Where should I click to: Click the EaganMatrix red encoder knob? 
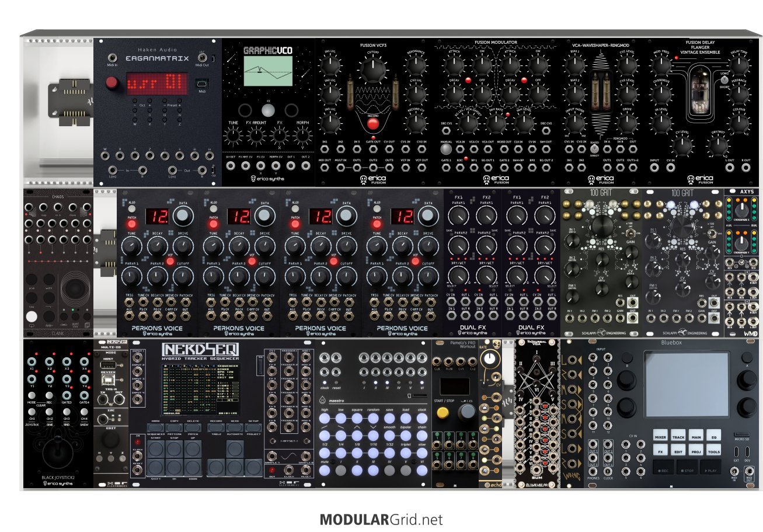[111, 84]
